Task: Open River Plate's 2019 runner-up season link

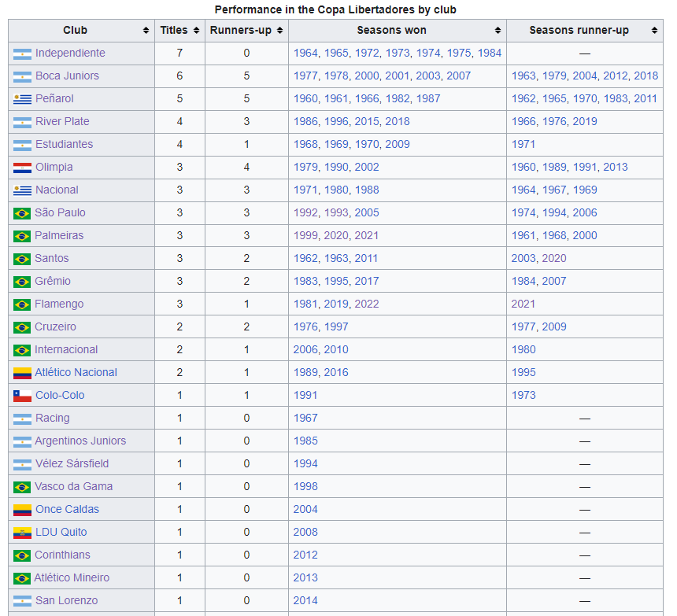Action: (585, 122)
